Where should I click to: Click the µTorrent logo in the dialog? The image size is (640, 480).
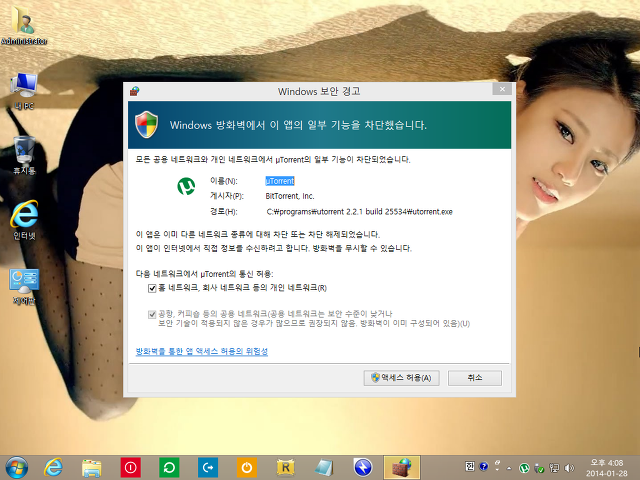(x=186, y=186)
